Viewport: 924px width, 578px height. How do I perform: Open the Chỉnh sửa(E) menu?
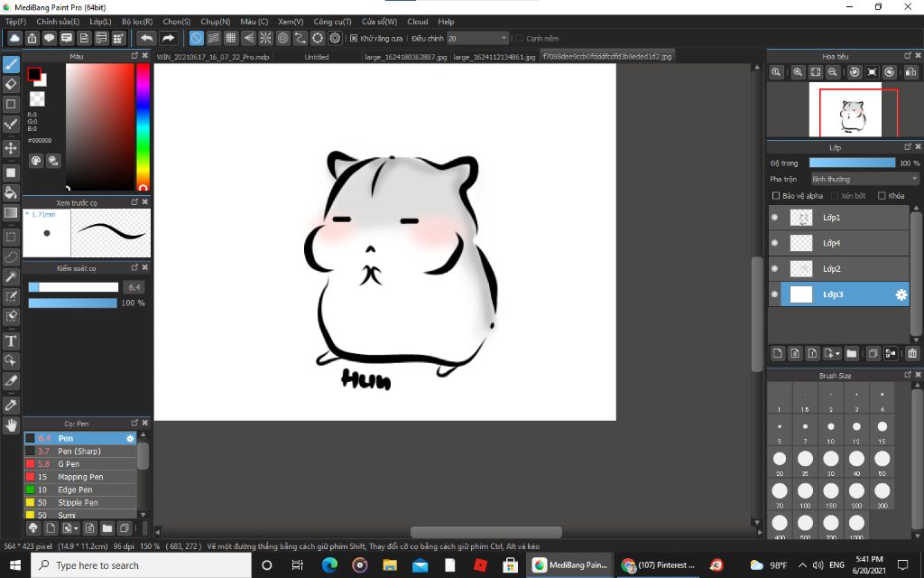click(x=58, y=22)
